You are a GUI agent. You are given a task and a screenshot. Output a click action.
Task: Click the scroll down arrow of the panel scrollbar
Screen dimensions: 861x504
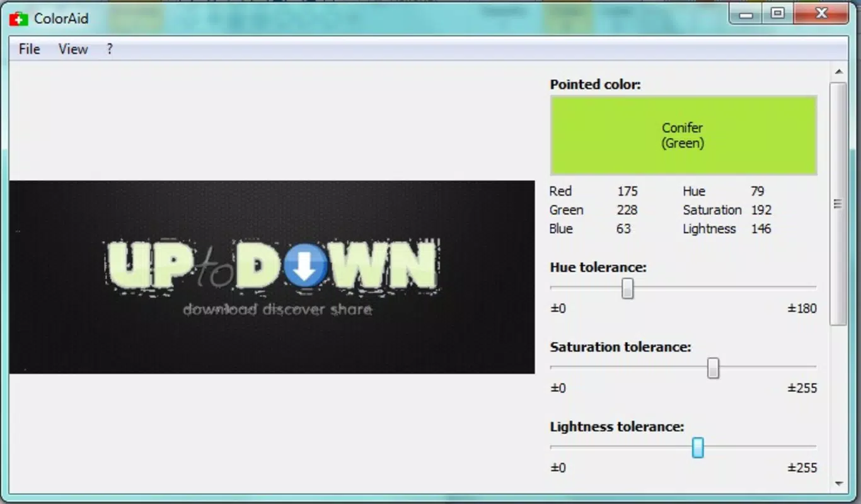coord(838,483)
